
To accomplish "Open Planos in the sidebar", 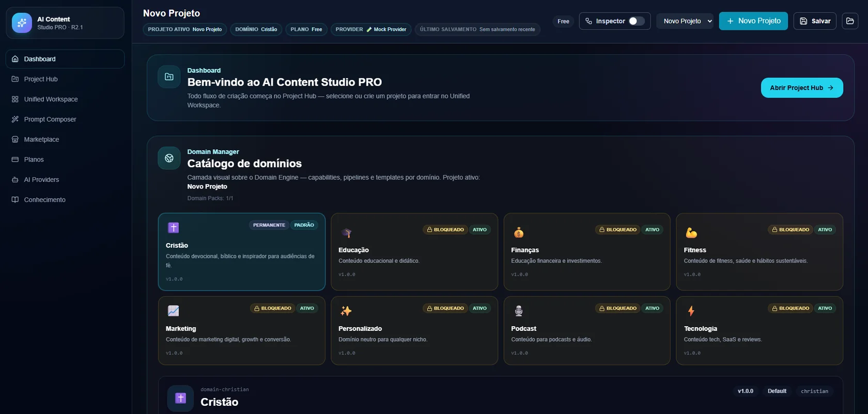I will click(x=65, y=160).
